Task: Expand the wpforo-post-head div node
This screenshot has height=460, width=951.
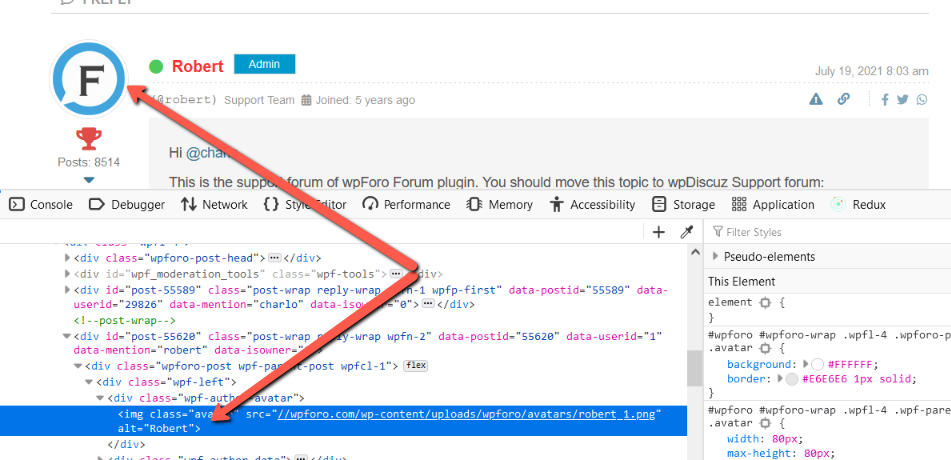Action: pos(68,258)
